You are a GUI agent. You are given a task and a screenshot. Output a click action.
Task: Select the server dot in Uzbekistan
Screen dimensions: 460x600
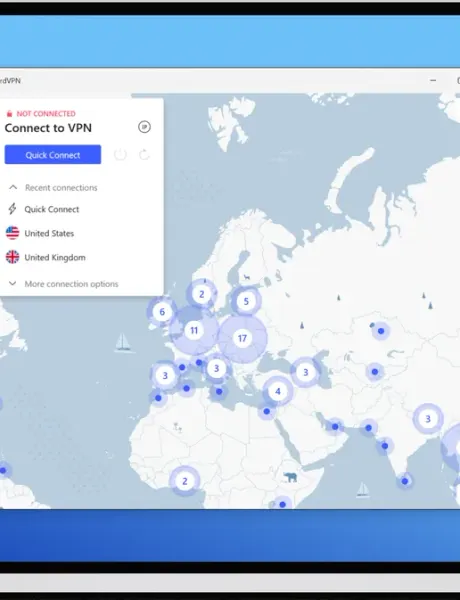375,372
